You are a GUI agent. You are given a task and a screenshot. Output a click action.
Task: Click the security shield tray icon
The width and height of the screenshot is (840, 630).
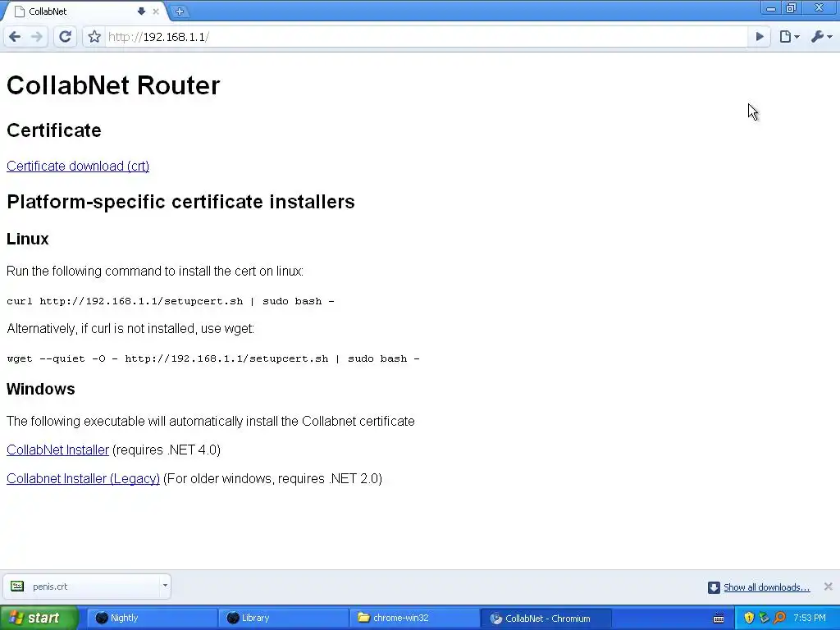tap(749, 618)
